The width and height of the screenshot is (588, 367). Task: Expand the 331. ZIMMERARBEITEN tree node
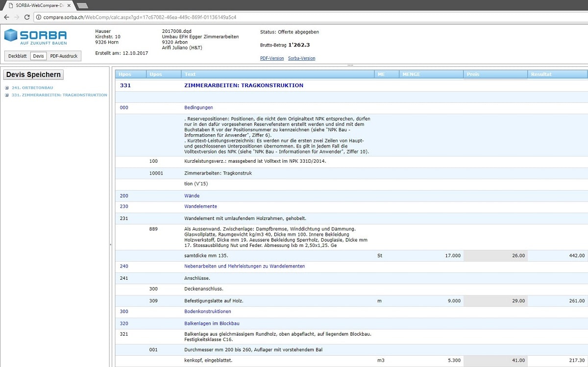pyautogui.click(x=7, y=95)
